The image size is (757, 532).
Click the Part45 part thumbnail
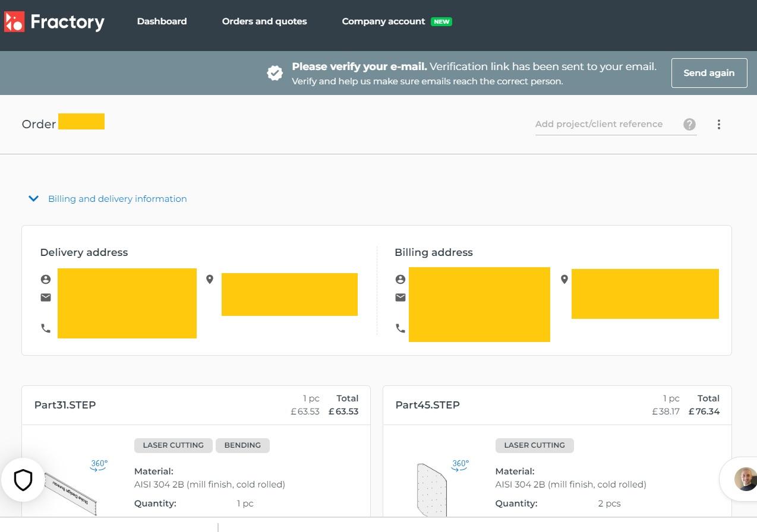pos(432,490)
